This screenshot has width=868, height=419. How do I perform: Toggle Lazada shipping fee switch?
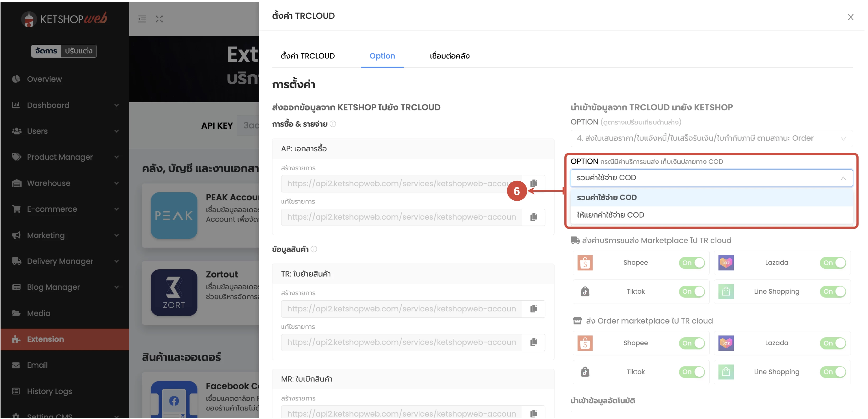click(833, 263)
